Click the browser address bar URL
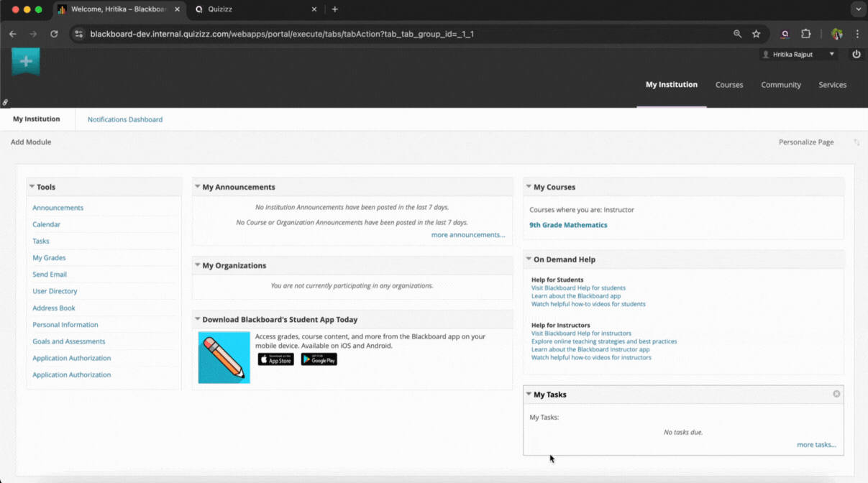The width and height of the screenshot is (868, 483). click(282, 34)
